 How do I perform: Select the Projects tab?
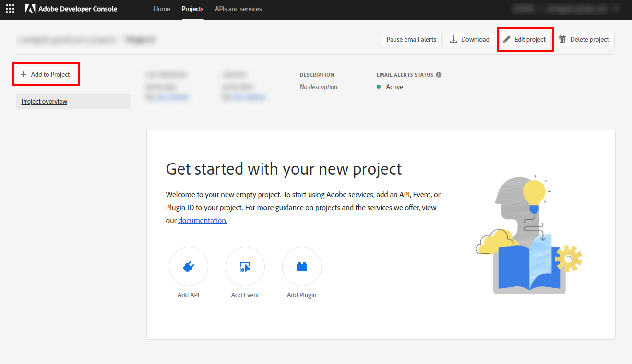click(x=192, y=9)
